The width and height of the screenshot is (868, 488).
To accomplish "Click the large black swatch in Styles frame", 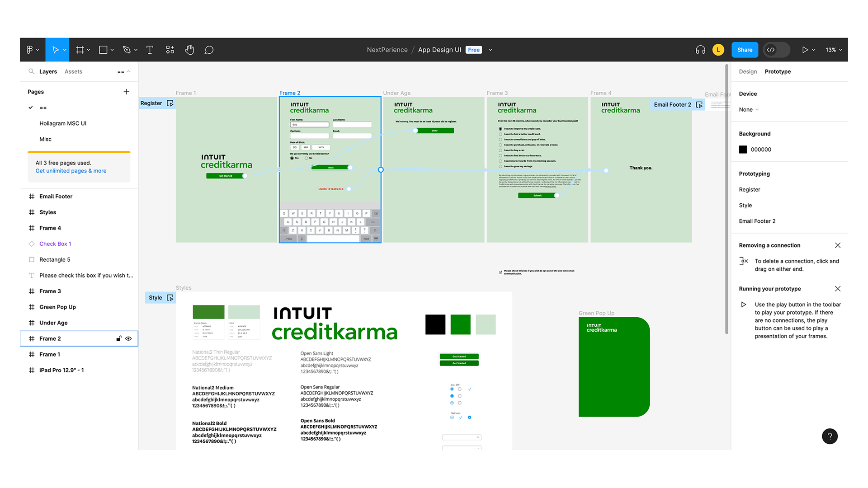I will point(435,324).
